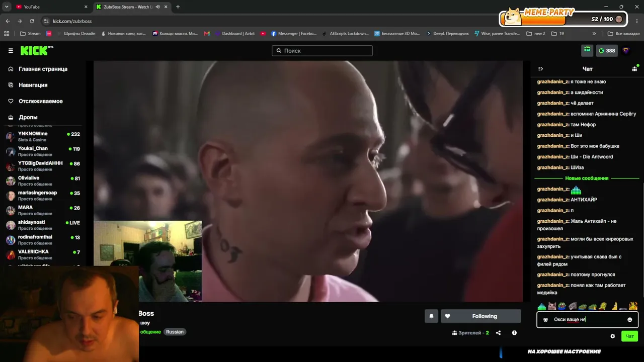Open the shidaynosti live channel in sidebar
The image size is (644, 362).
point(43,225)
